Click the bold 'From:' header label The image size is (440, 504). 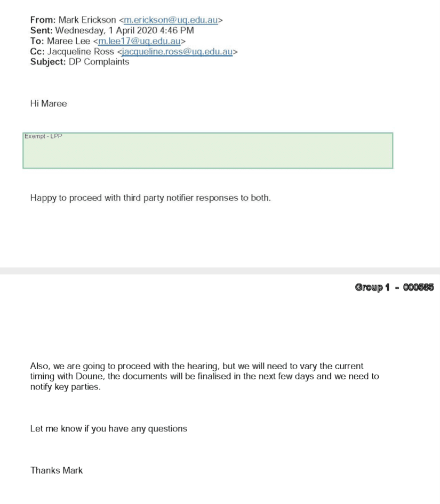click(43, 20)
